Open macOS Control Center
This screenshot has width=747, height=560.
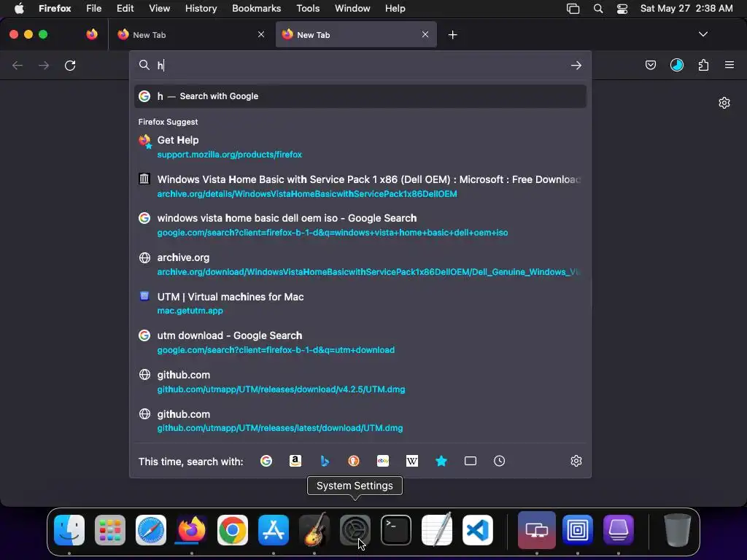[622, 9]
